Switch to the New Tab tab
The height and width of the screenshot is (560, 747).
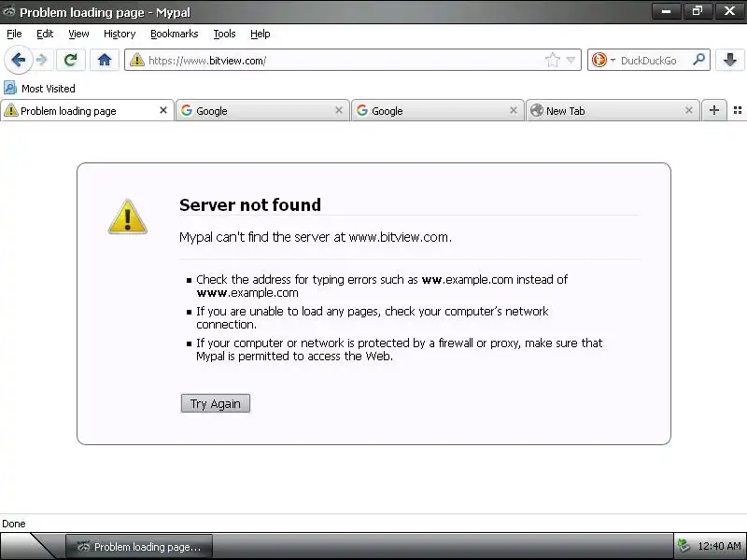pos(613,110)
